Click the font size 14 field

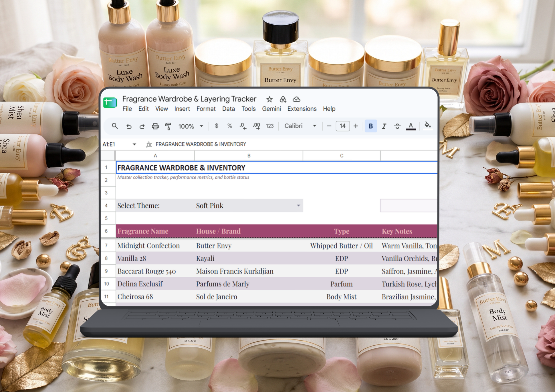pyautogui.click(x=343, y=126)
